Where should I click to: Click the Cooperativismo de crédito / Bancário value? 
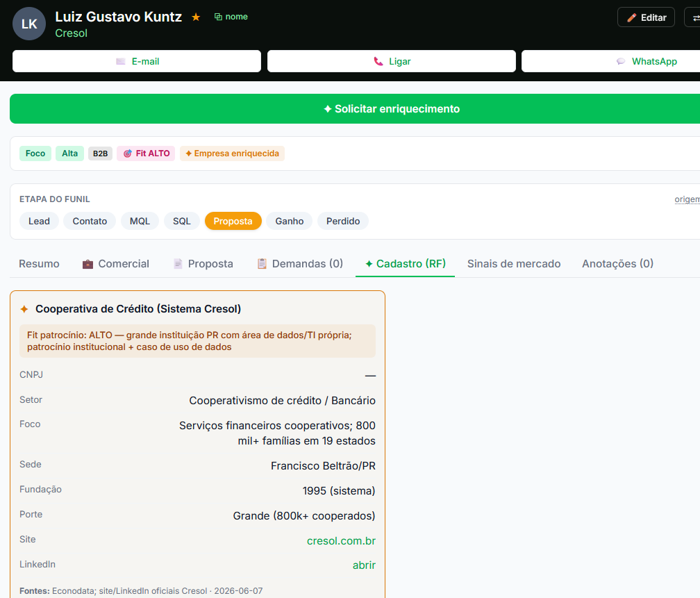pyautogui.click(x=282, y=401)
